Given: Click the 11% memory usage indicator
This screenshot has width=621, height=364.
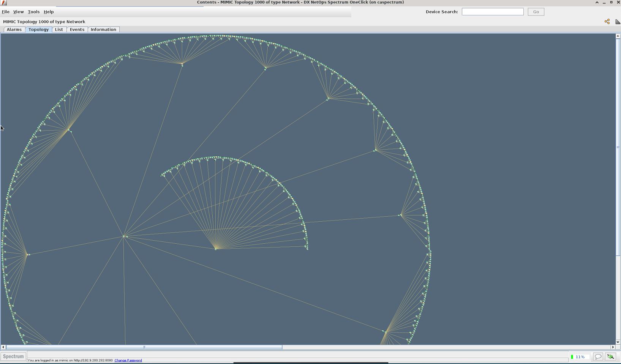Looking at the screenshot, I should 580,357.
